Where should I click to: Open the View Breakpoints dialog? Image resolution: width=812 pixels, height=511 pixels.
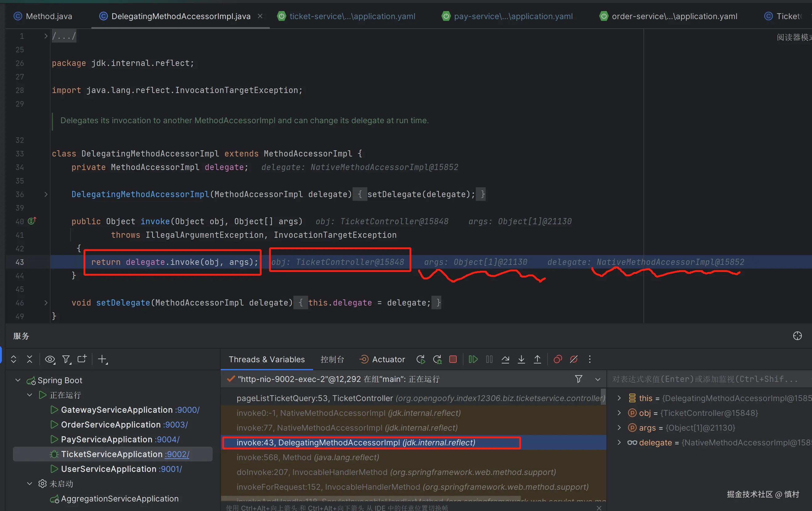point(558,359)
